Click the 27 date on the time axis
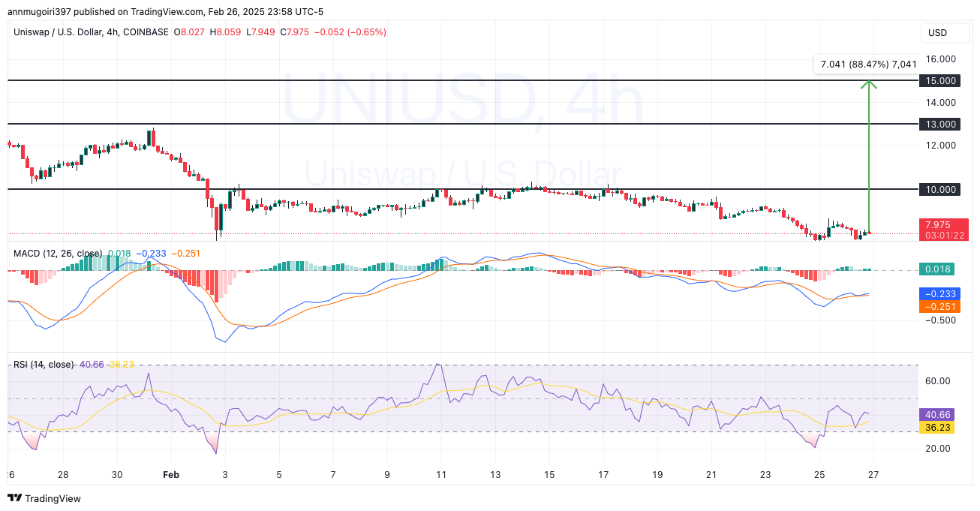 coord(873,474)
